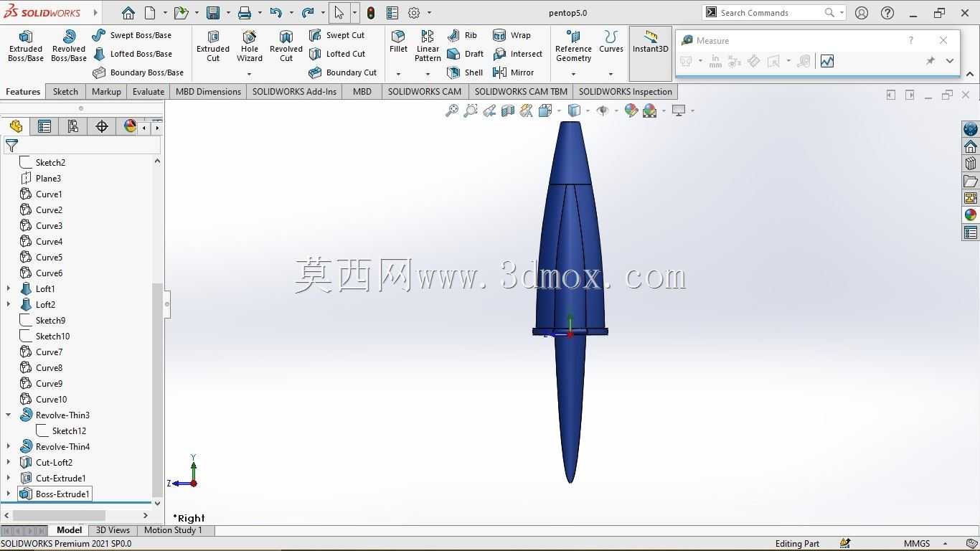Select the Revolved Cut tool

point(286,46)
